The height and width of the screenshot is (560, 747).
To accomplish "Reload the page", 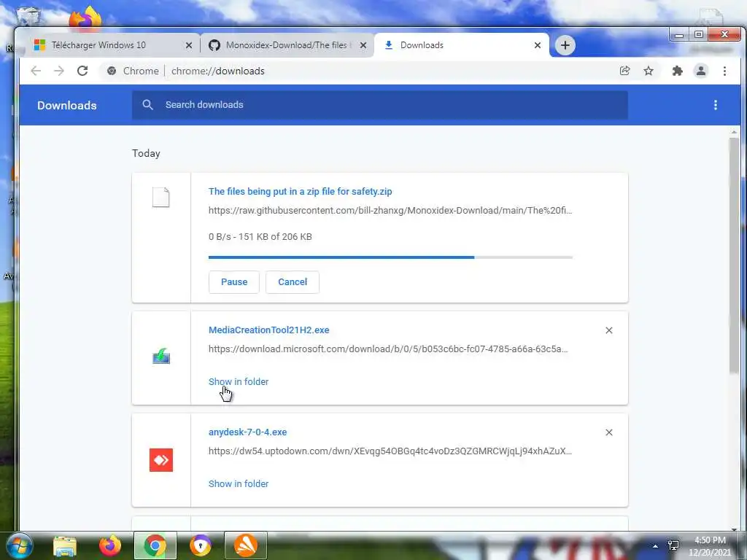I will point(82,71).
